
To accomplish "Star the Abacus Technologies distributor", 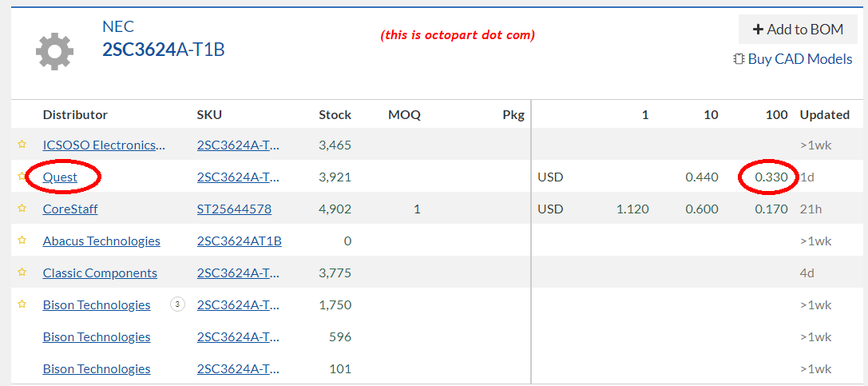I will tap(22, 241).
